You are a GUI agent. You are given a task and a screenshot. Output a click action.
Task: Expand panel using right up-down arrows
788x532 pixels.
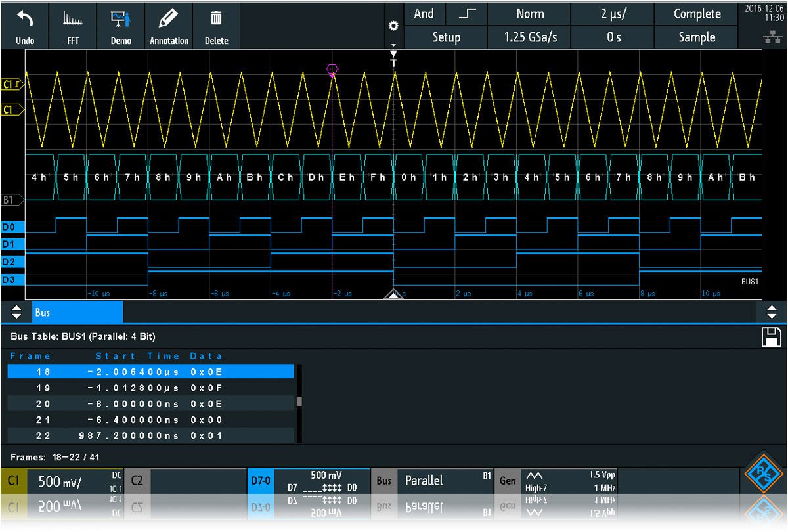pos(771,313)
